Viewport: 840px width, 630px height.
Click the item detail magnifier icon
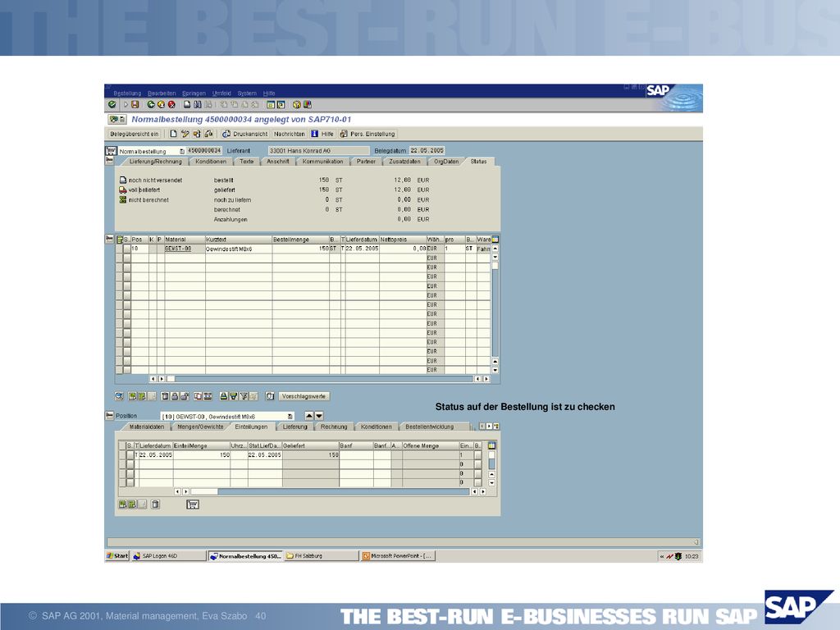(x=120, y=396)
